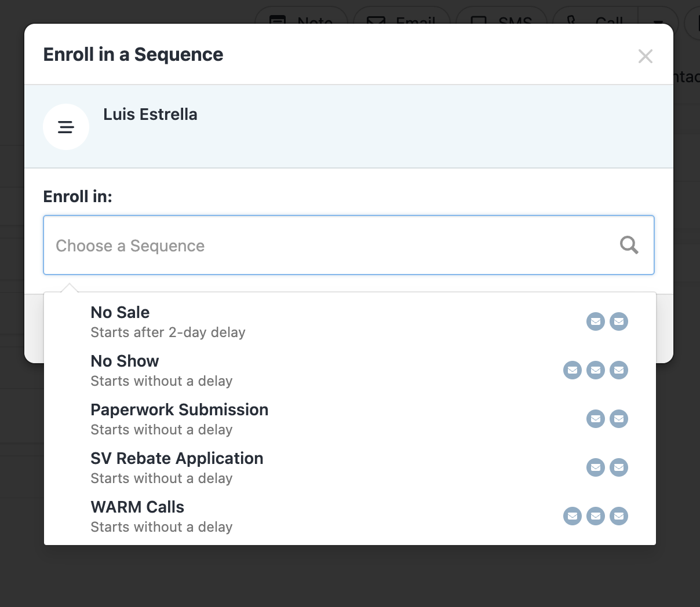
Task: Click the sequence icon beside Luis Estrella
Action: [x=66, y=127]
